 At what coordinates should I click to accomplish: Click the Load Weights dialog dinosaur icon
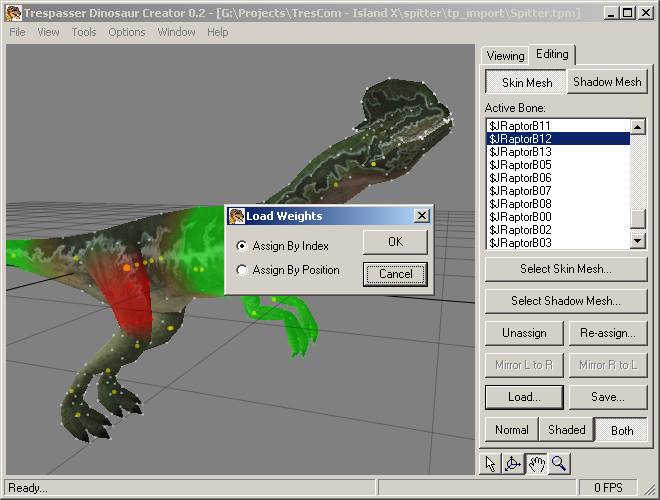[x=237, y=216]
